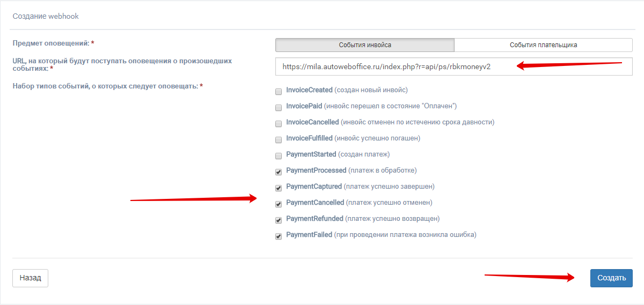Go back using the 'Назад' button

[x=30, y=278]
